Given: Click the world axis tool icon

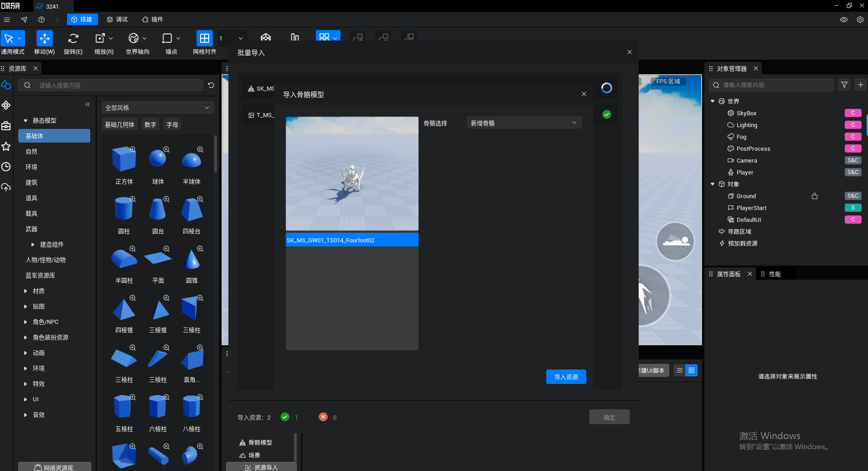Looking at the screenshot, I should [x=134, y=39].
